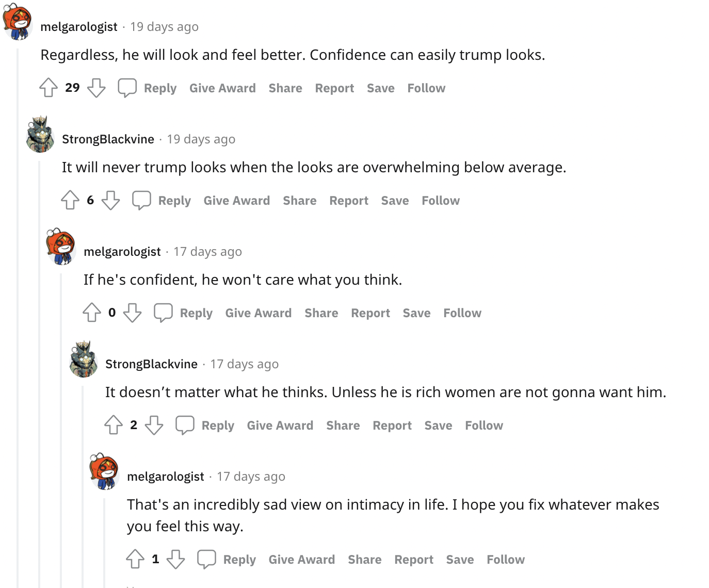
Task: Open StrongBlackvine's avatar on 'rich women' comment
Action: click(84, 359)
